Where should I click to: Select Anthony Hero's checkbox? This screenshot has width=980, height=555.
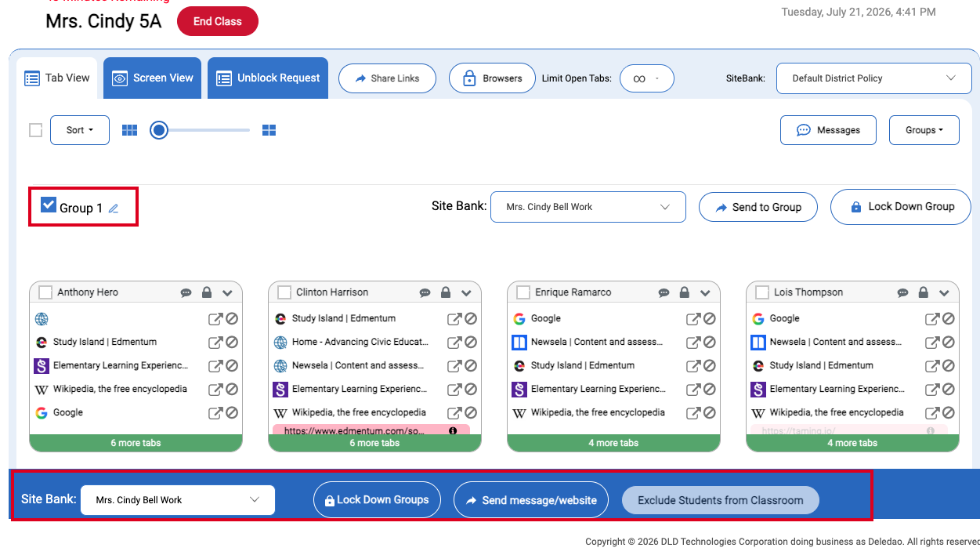pyautogui.click(x=45, y=292)
